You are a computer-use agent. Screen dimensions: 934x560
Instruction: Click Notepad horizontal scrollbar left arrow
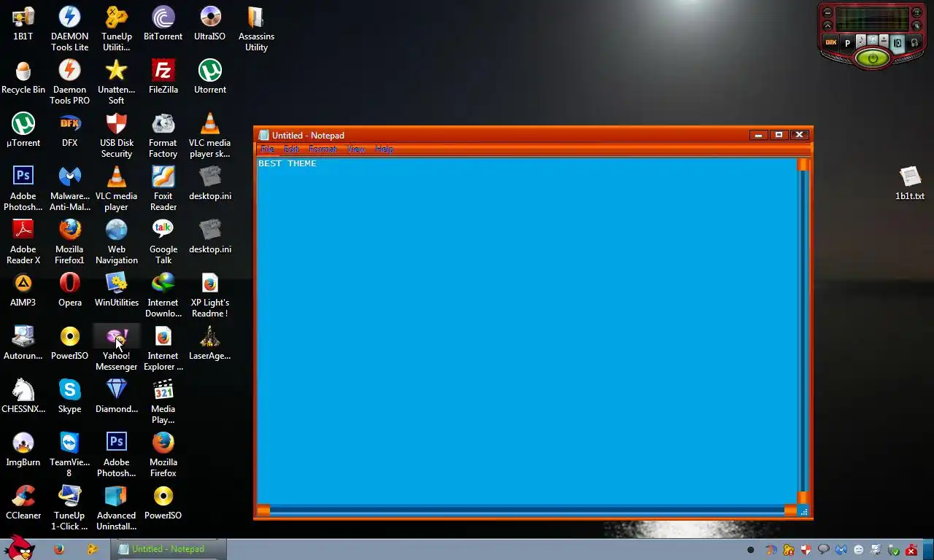point(263,511)
